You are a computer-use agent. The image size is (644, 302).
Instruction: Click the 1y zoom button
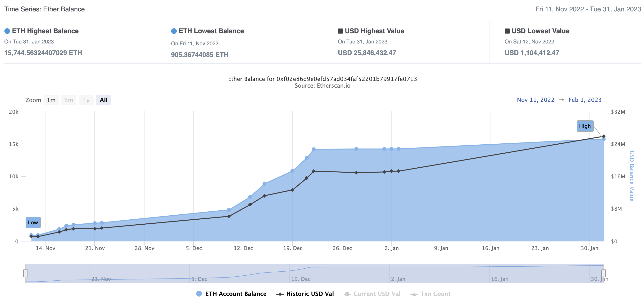click(86, 100)
